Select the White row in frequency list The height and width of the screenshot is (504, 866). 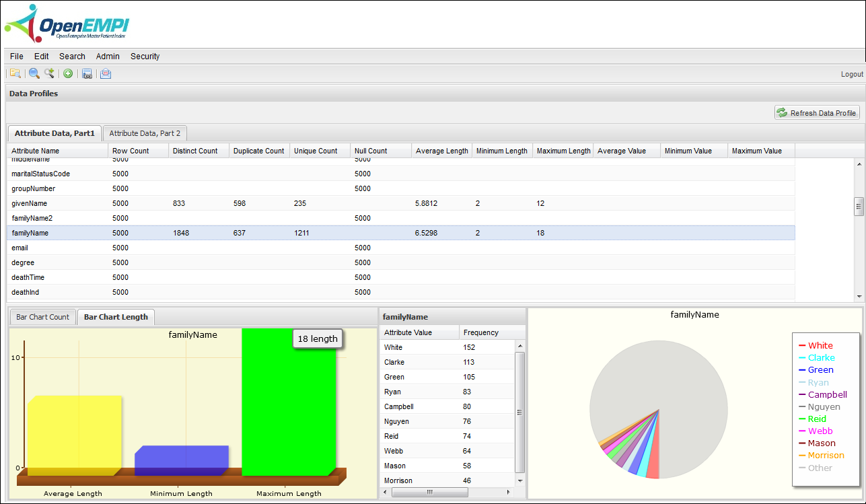[447, 347]
